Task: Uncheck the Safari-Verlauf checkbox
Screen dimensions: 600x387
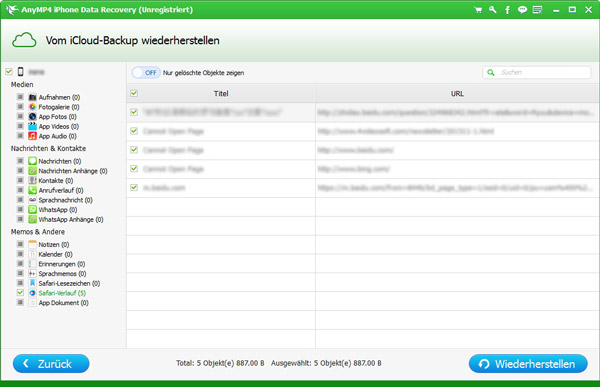Action: [20, 292]
